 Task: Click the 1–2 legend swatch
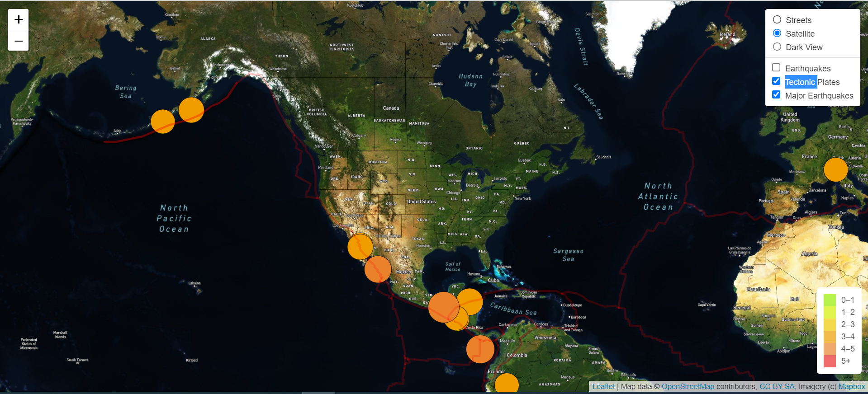[830, 312]
